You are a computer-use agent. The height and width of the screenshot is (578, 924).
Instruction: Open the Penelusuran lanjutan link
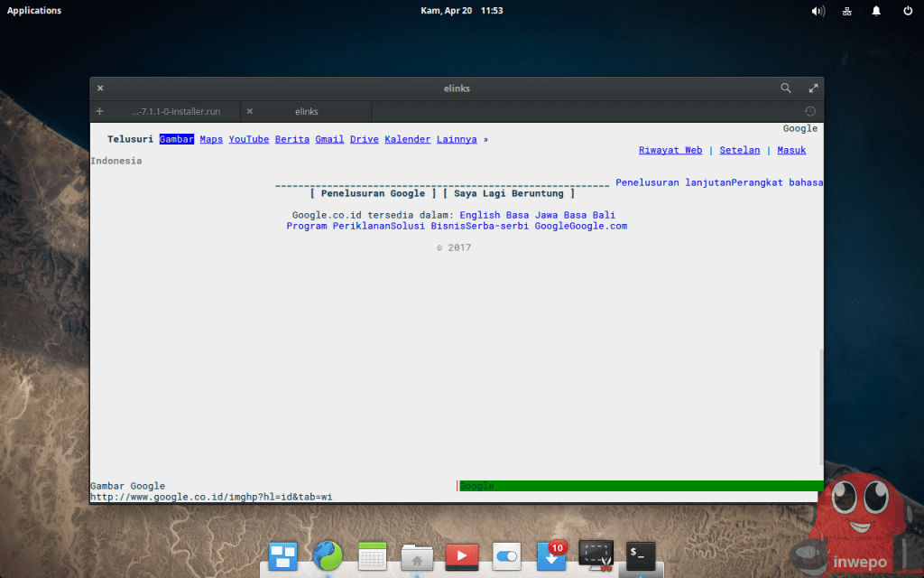[673, 182]
